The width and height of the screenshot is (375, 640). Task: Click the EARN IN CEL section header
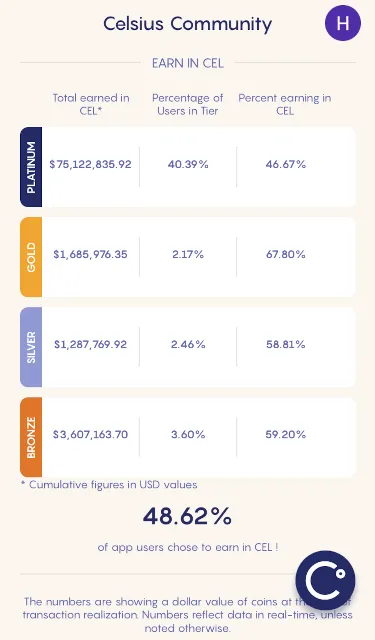click(188, 63)
